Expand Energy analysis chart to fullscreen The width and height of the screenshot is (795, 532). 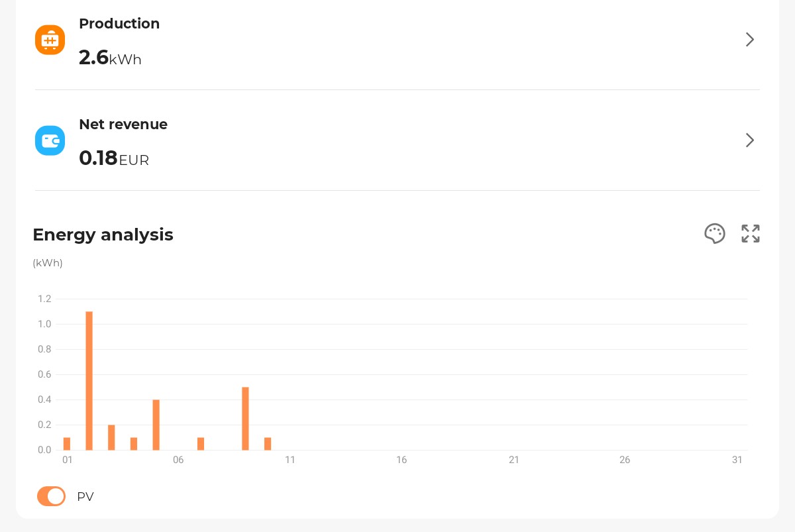[x=750, y=234]
